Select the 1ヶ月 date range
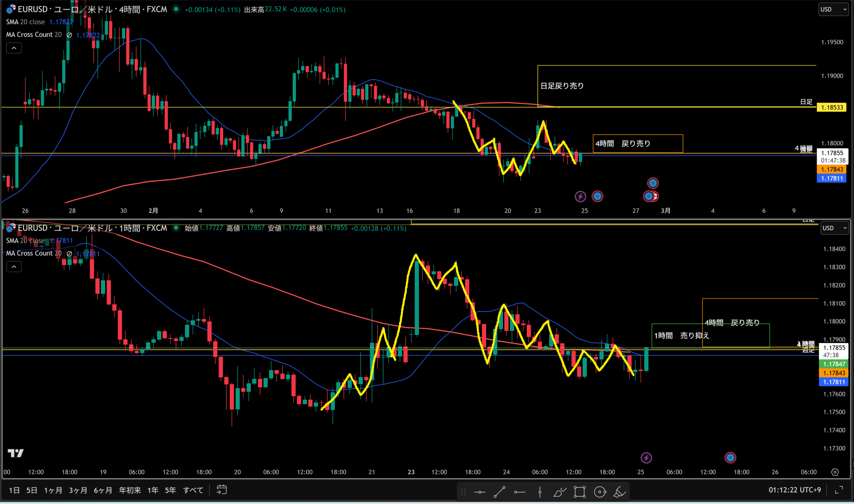854x504 pixels. point(53,490)
